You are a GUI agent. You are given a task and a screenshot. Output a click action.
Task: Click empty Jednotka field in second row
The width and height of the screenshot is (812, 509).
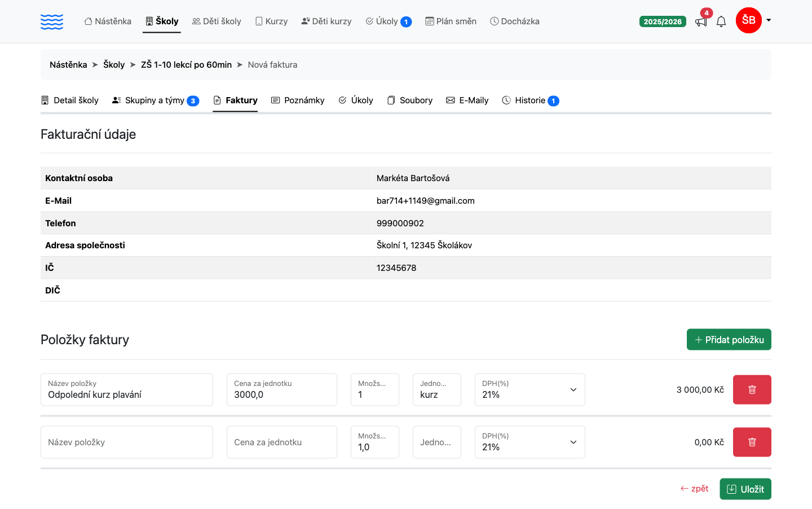click(x=437, y=442)
